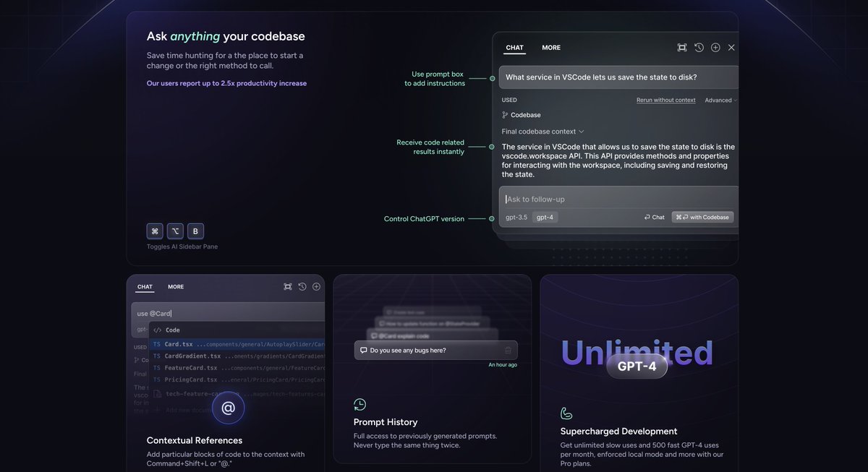Click the Chat send button
868x472 pixels.
[x=655, y=217]
